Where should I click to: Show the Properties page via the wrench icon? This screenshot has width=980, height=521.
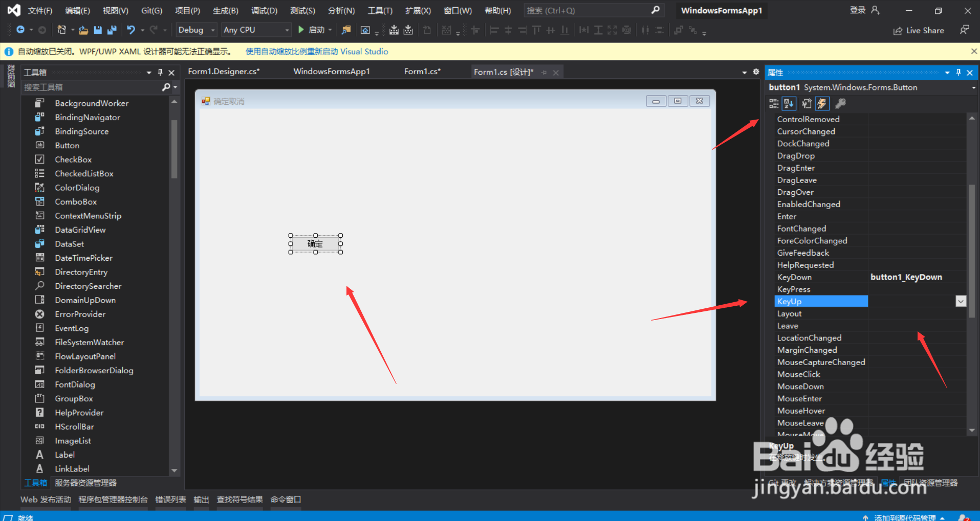pyautogui.click(x=807, y=104)
